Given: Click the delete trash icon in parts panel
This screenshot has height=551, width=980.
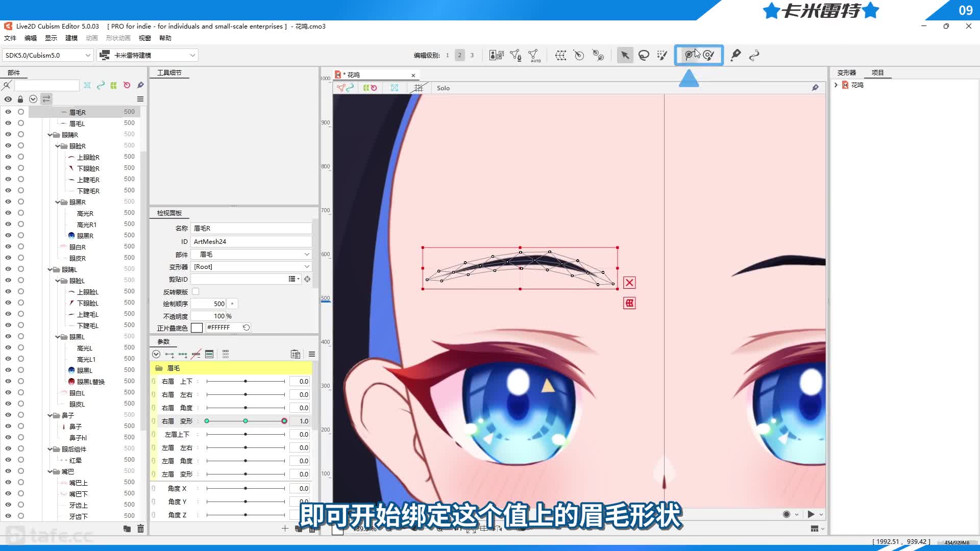Looking at the screenshot, I should pyautogui.click(x=140, y=529).
